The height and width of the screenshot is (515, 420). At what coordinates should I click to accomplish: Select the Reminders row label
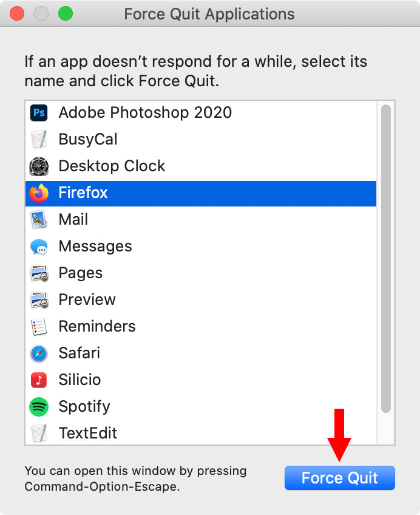pyautogui.click(x=97, y=327)
